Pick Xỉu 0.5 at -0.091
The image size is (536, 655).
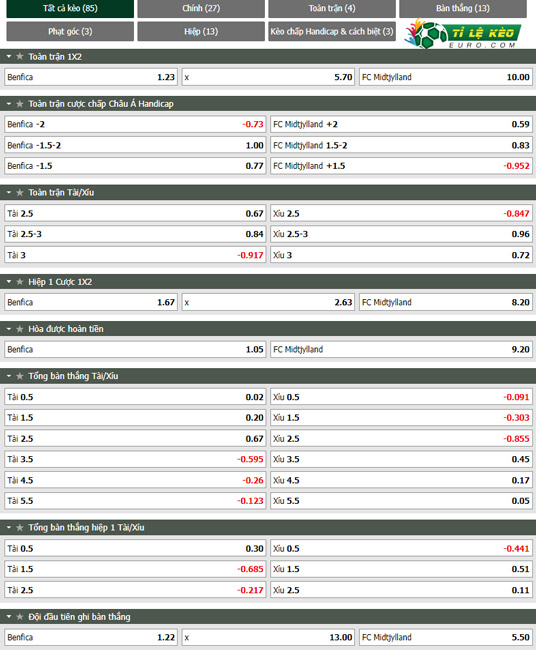pyautogui.click(x=401, y=397)
